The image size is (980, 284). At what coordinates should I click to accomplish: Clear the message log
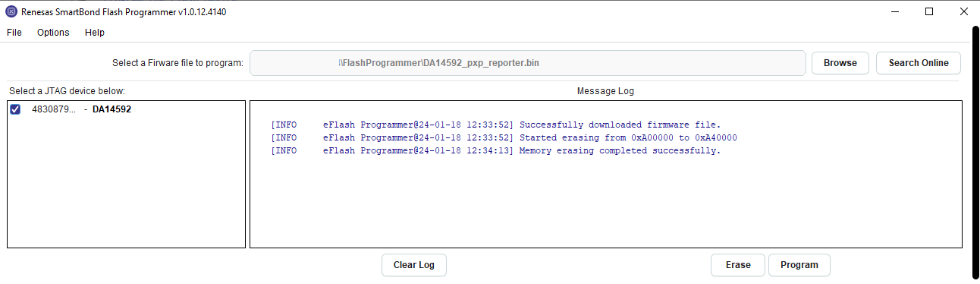(413, 265)
